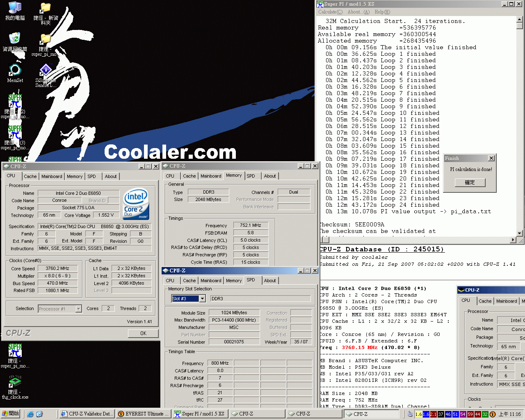
Task: Click OK button in CPU-Z window
Action: coord(143,333)
